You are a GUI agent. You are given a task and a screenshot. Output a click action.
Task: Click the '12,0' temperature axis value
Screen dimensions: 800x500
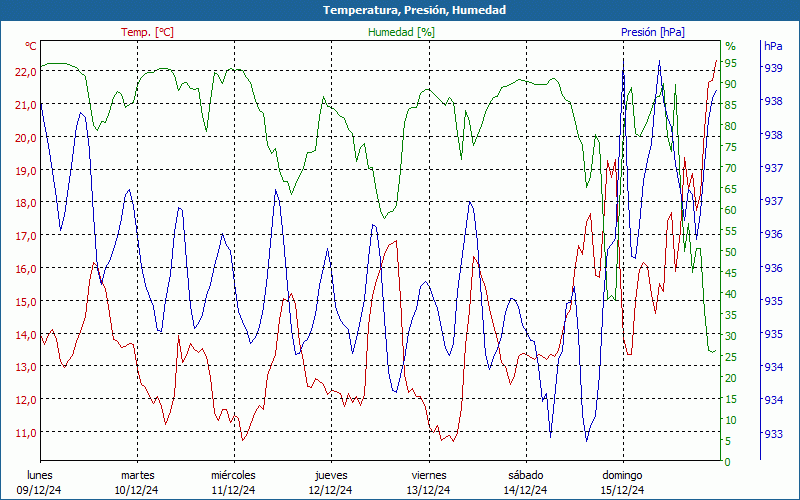26,400
